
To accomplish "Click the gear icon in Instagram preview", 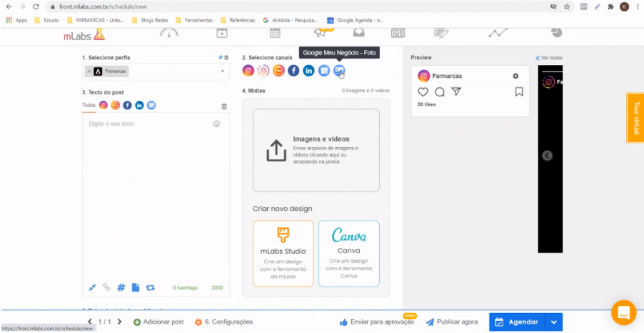I will [x=515, y=76].
